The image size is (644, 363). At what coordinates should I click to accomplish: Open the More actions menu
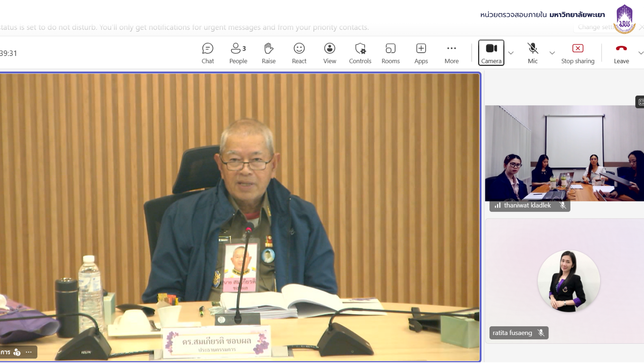coord(451,53)
